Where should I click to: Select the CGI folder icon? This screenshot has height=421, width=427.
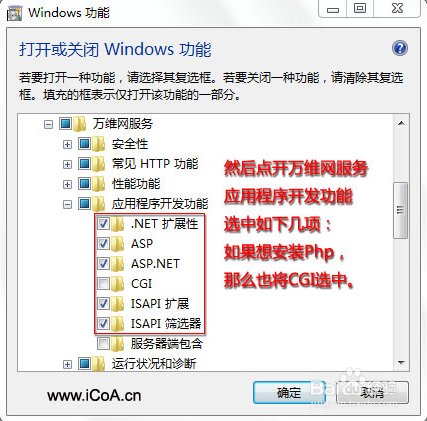[x=118, y=284]
